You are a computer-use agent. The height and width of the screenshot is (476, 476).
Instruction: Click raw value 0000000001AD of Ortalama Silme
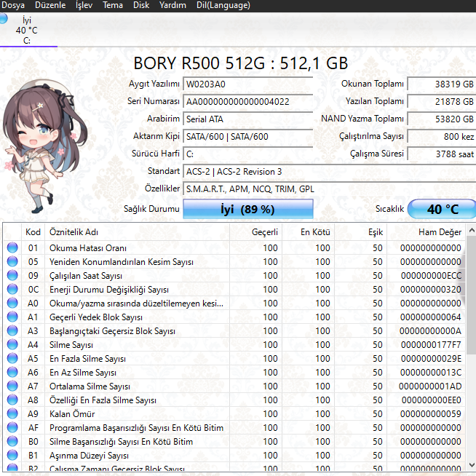[x=430, y=386]
